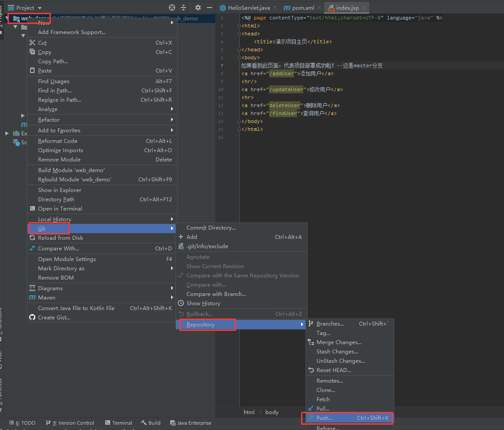Image resolution: width=504 pixels, height=430 pixels.
Task: Click the Pull blue arrow icon
Action: [x=311, y=408]
